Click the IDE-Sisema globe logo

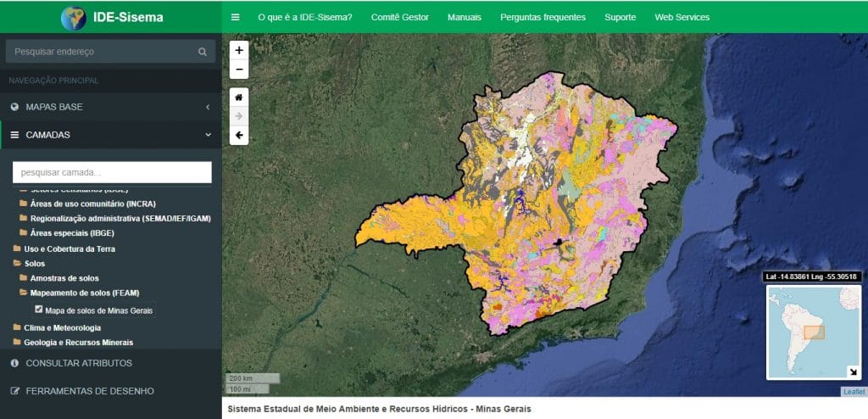(74, 17)
